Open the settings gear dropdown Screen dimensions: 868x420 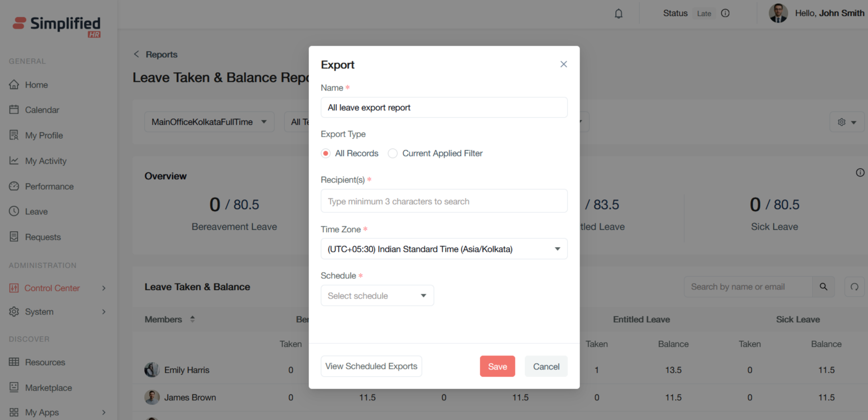847,122
